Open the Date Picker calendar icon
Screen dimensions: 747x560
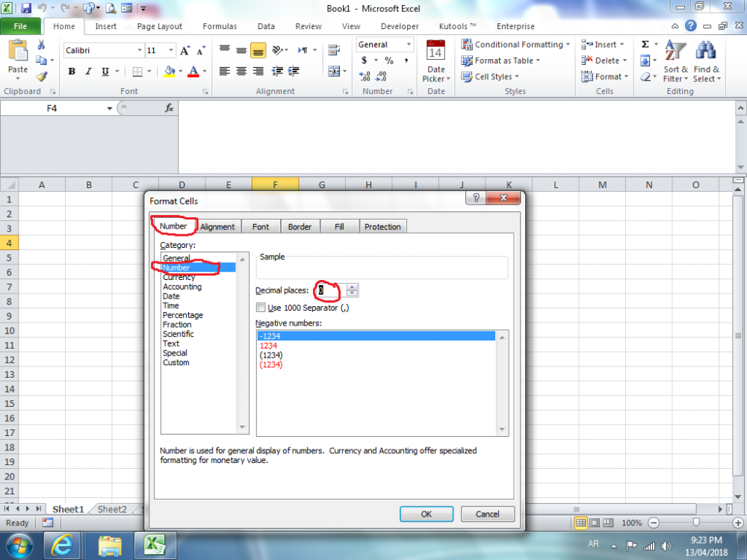pos(436,50)
